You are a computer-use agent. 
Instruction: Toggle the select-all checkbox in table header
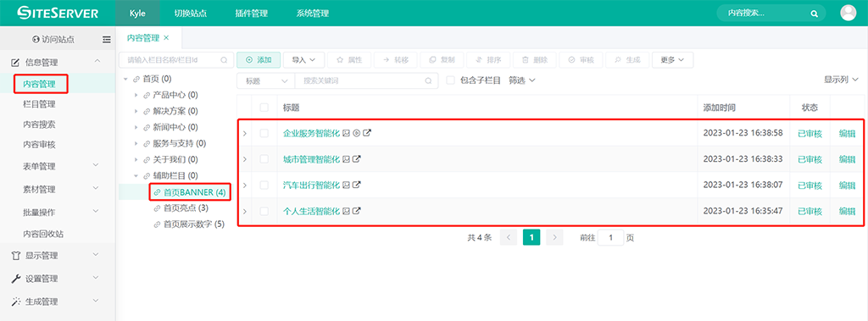tap(264, 107)
